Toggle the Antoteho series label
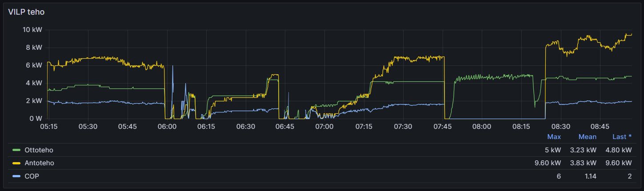Image resolution: width=644 pixels, height=191 pixels. [x=39, y=163]
